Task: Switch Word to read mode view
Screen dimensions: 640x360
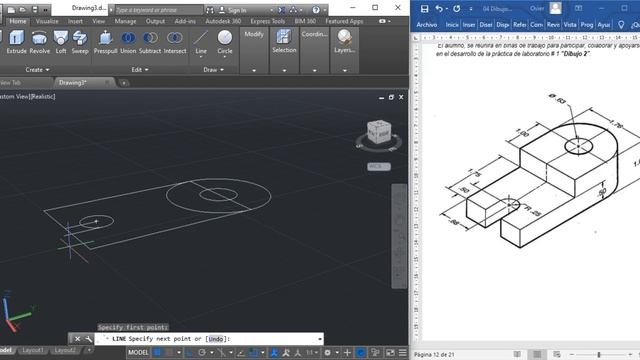Action: click(x=517, y=354)
